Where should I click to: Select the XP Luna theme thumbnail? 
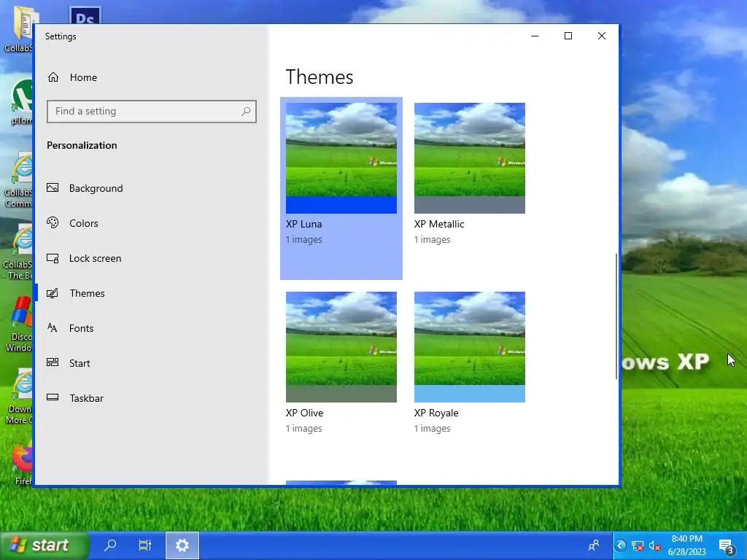tap(341, 158)
